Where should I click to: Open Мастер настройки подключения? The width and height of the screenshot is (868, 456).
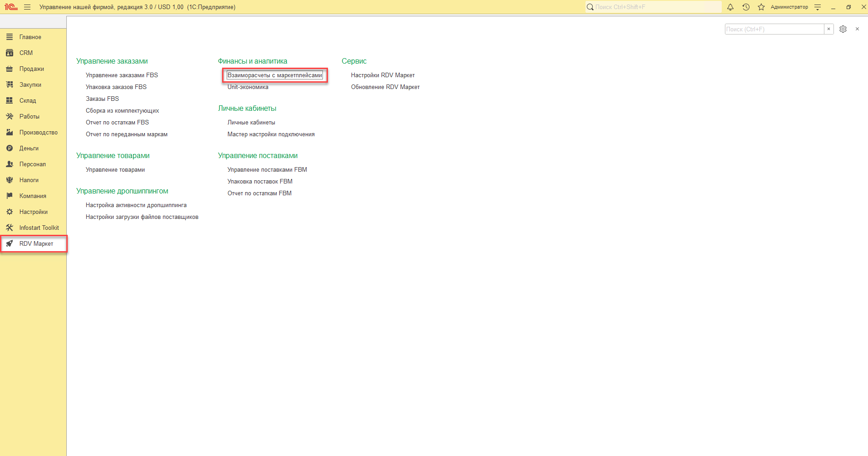(x=271, y=134)
